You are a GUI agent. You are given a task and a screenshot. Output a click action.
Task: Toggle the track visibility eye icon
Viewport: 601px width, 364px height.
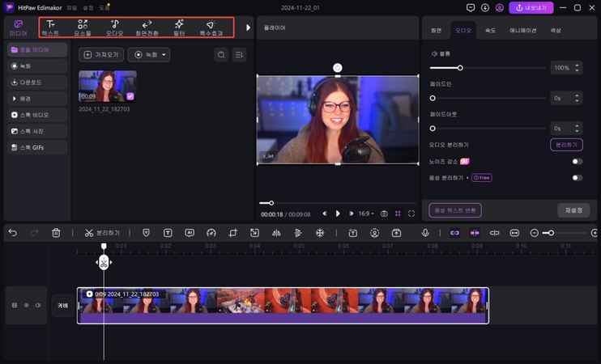pos(26,306)
